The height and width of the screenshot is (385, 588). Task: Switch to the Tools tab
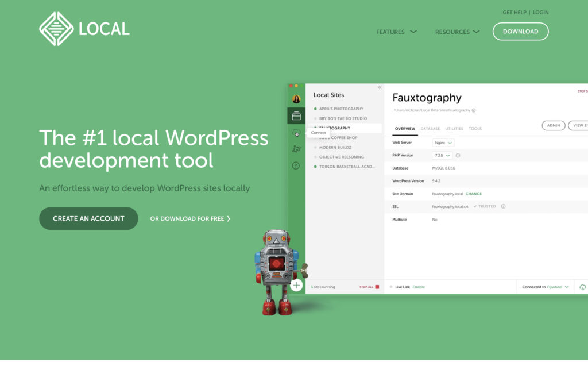(x=475, y=129)
